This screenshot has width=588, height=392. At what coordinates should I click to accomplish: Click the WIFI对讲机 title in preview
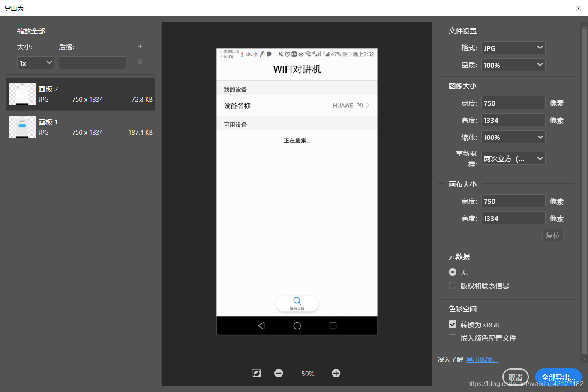(297, 69)
